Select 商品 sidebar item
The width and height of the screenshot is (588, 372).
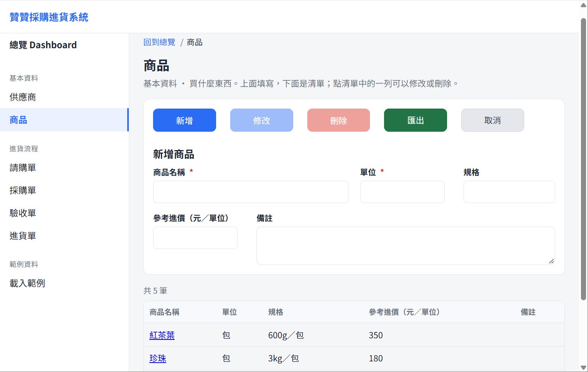(x=64, y=120)
